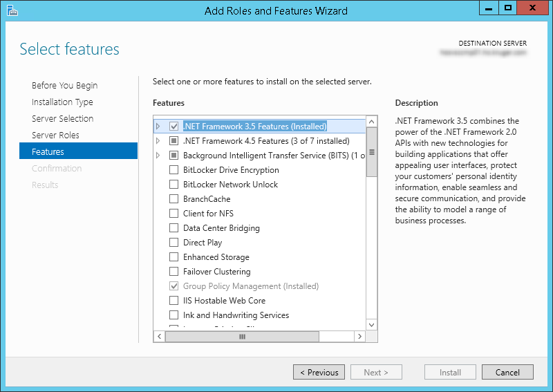Click the Confirmation step
Image resolution: width=553 pixels, height=392 pixels.
(57, 168)
